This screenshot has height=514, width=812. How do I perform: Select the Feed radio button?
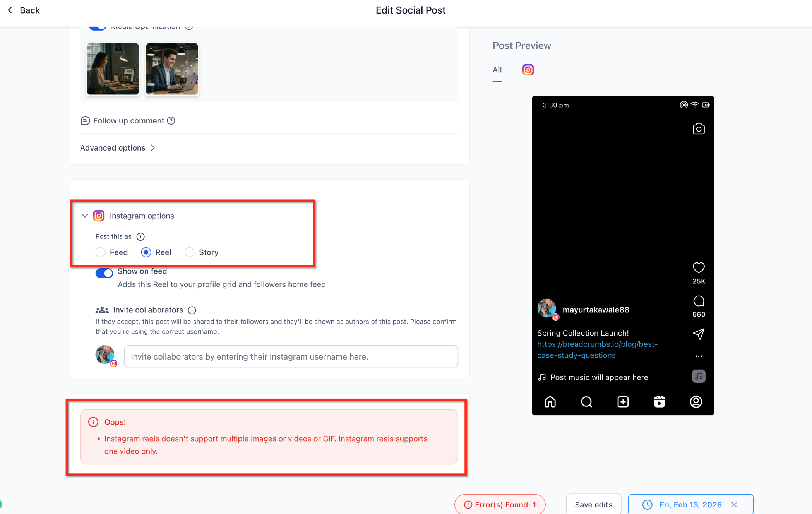point(101,252)
